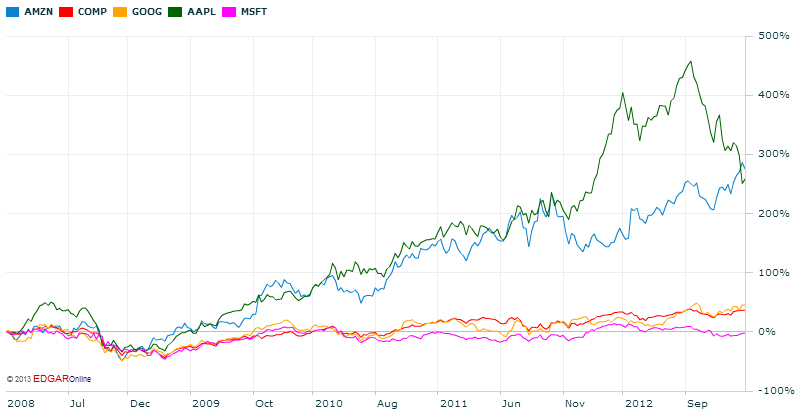Click the 500% y-axis label
The height and width of the screenshot is (416, 805).
point(774,36)
